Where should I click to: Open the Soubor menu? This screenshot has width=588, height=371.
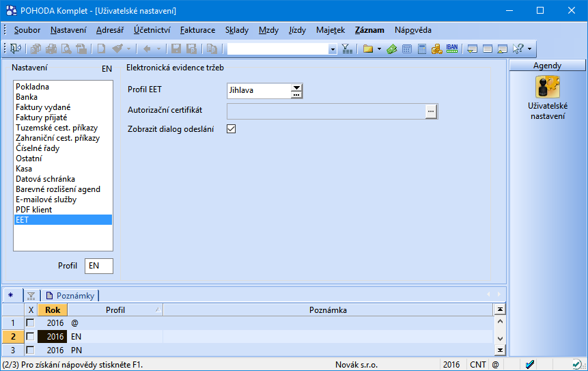tap(27, 30)
